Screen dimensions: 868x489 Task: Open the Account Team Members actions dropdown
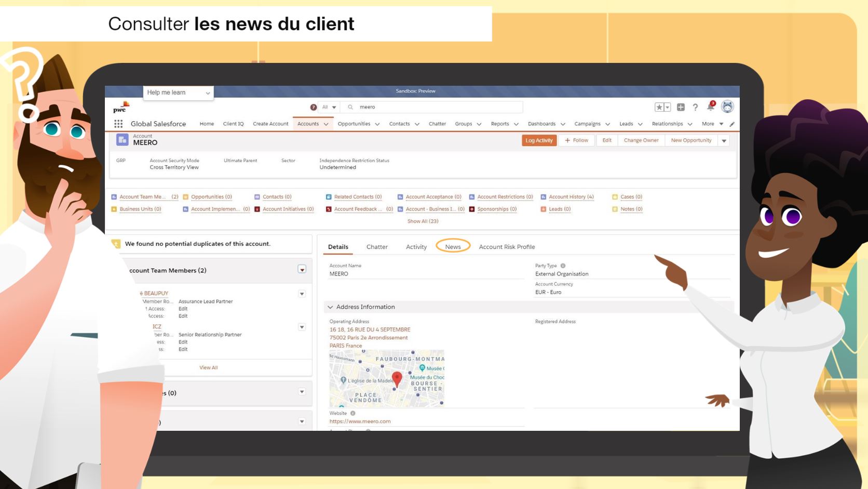[302, 270]
